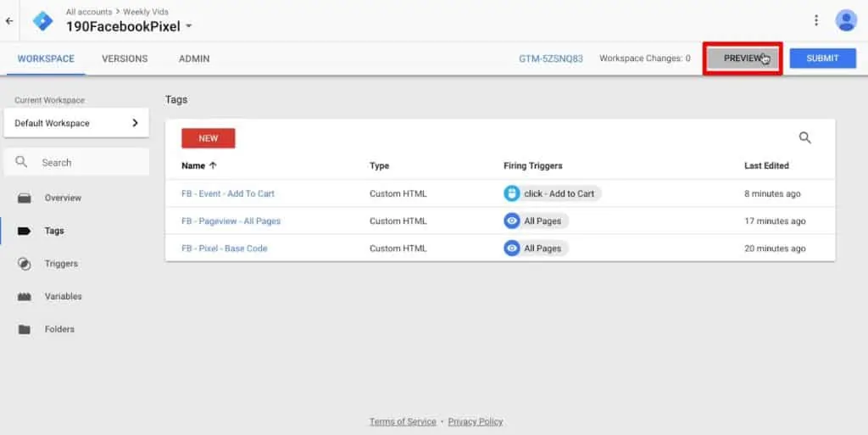Click the PREVIEW button
Viewport: 868px width, 435px height.
(x=743, y=59)
